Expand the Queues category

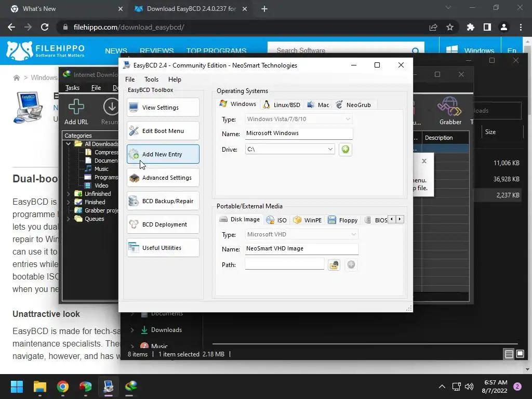(x=68, y=219)
